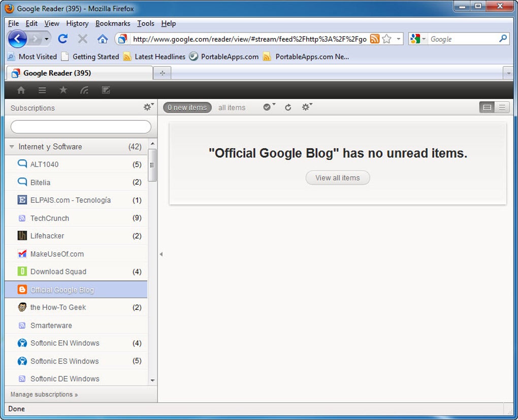The width and height of the screenshot is (518, 420).
Task: Click the URL address field
Action: point(250,39)
